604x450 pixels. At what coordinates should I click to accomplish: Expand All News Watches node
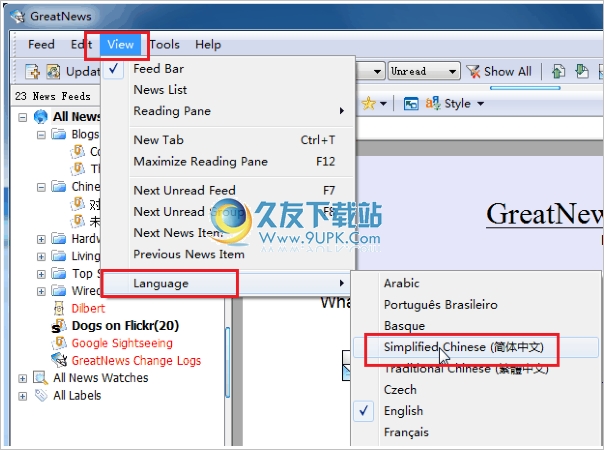pos(23,378)
